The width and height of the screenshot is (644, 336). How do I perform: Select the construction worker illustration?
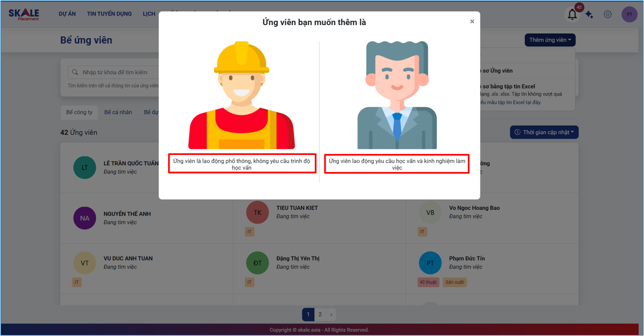click(242, 95)
